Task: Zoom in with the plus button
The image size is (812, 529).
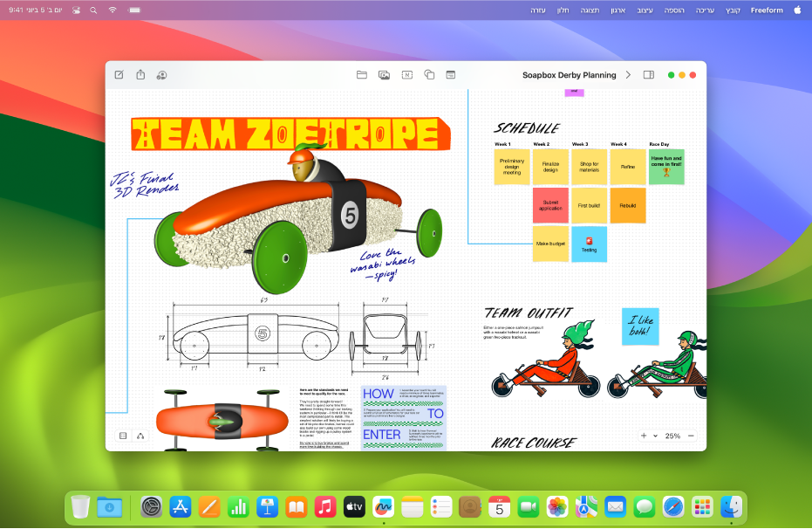Action: coord(644,436)
